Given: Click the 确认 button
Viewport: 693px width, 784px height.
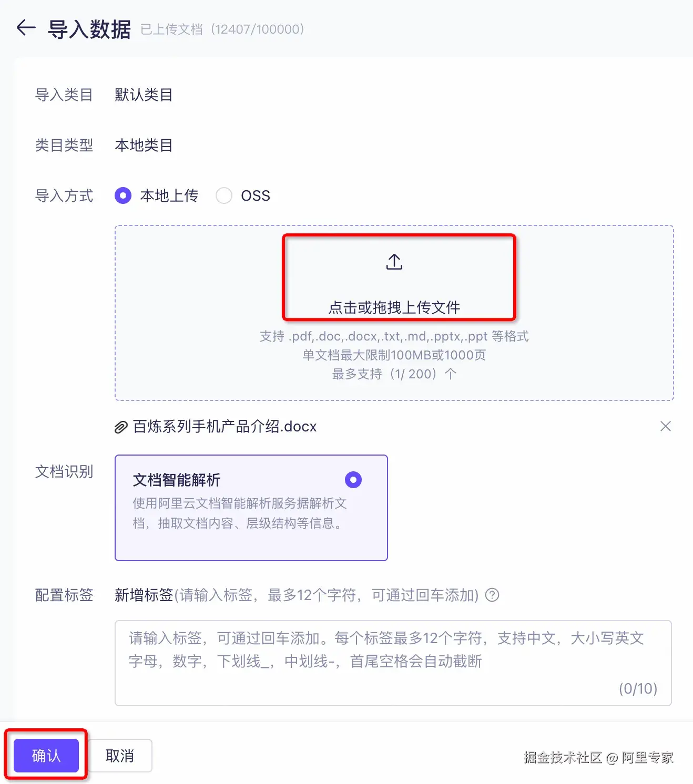Looking at the screenshot, I should pyautogui.click(x=46, y=756).
